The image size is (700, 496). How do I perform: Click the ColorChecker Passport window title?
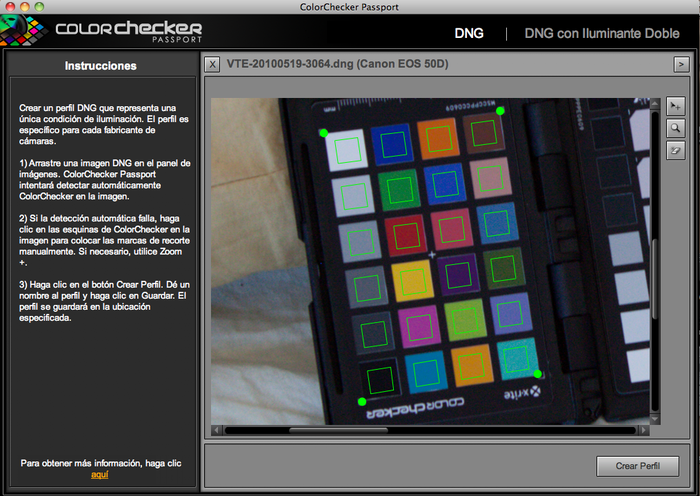[x=349, y=7]
